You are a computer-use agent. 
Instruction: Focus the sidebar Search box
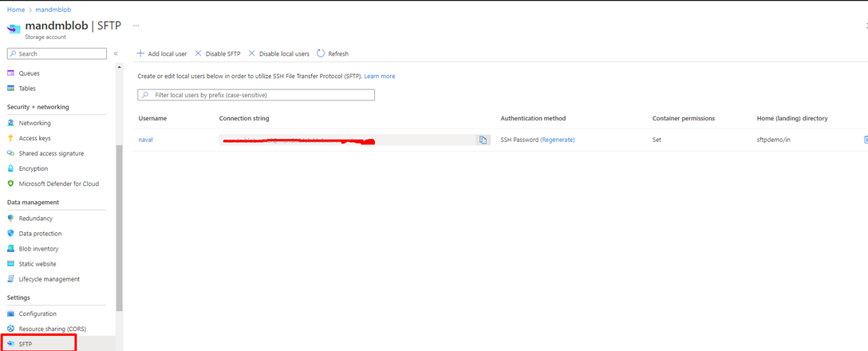(57, 53)
